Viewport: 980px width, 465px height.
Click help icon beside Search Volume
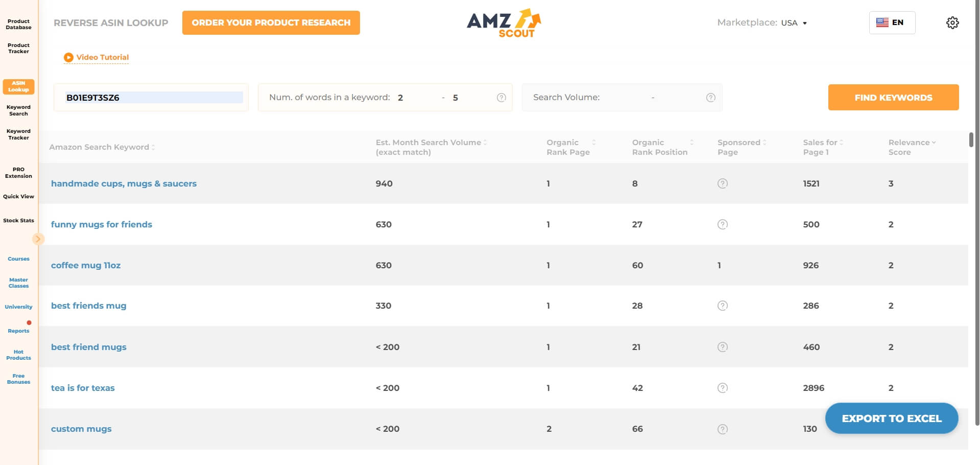710,98
